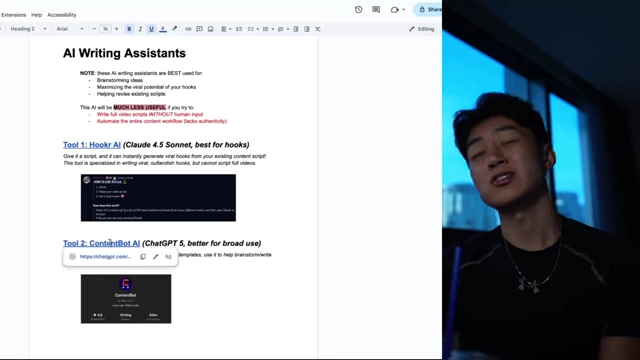Click the add comment toolbar icon
Viewport: 640px width, 360px height.
(199, 29)
